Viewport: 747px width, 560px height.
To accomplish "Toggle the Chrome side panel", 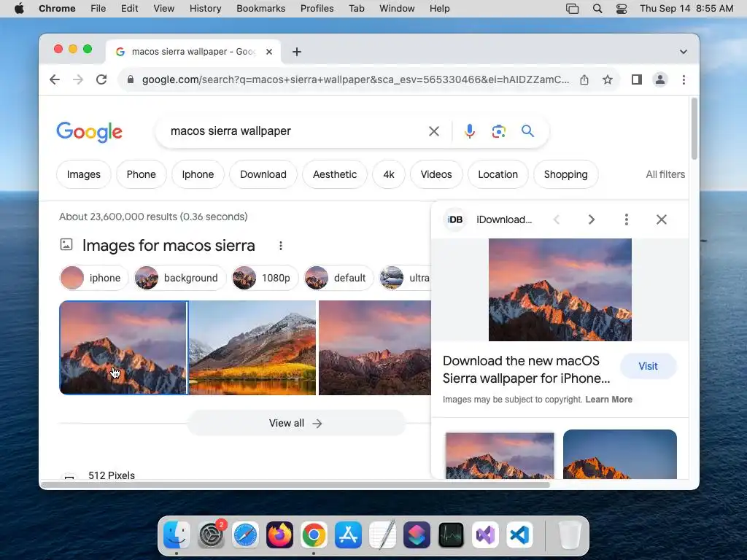I will coord(636,79).
